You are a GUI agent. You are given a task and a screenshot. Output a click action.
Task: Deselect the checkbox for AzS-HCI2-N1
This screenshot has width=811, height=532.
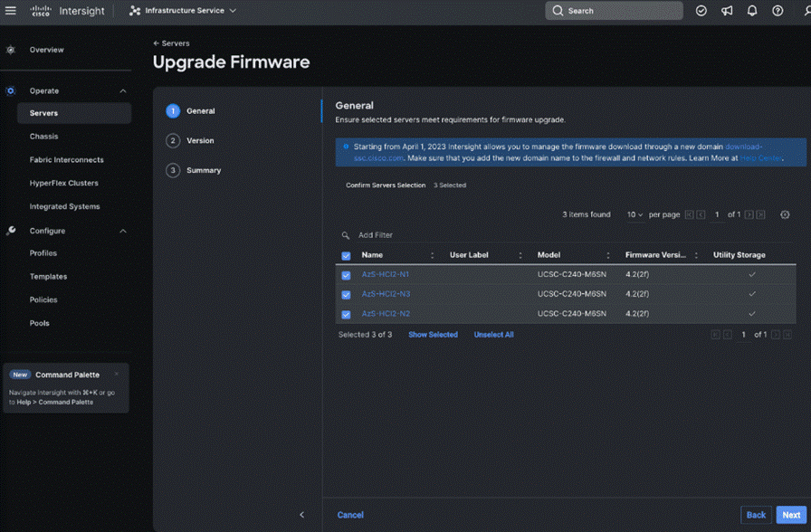point(346,277)
